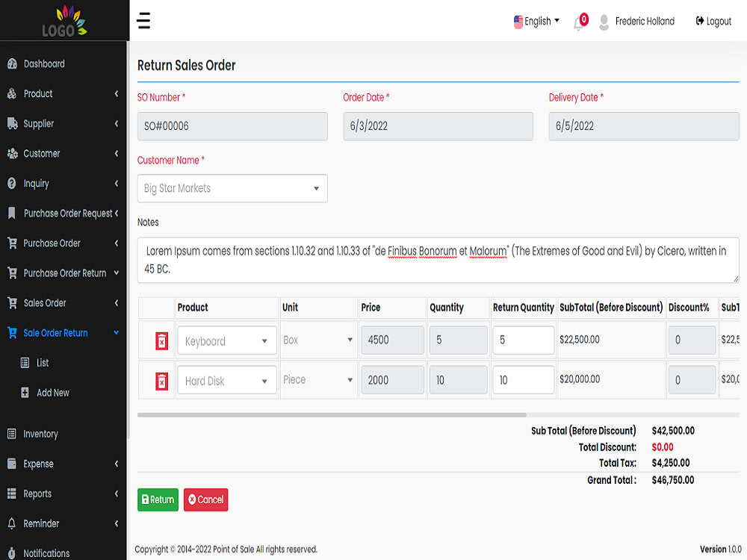The image size is (747, 560).
Task: Click the Supplier truck icon
Action: click(13, 124)
